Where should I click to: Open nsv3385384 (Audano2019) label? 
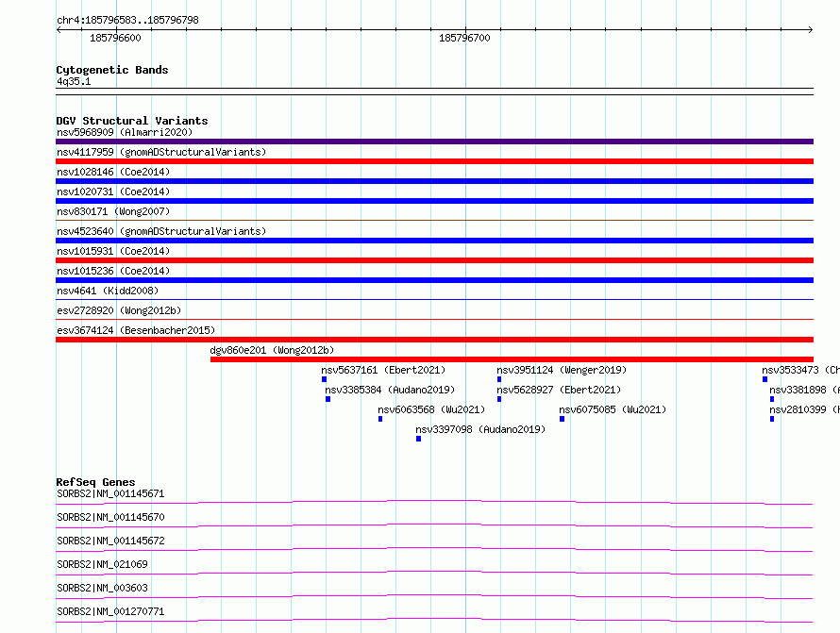390,390
